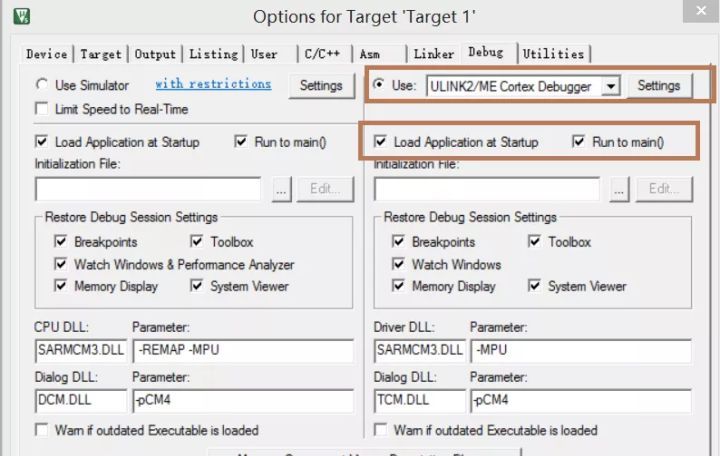The image size is (720, 456).
Task: Click the Driver DLL Parameter field
Action: [580, 350]
